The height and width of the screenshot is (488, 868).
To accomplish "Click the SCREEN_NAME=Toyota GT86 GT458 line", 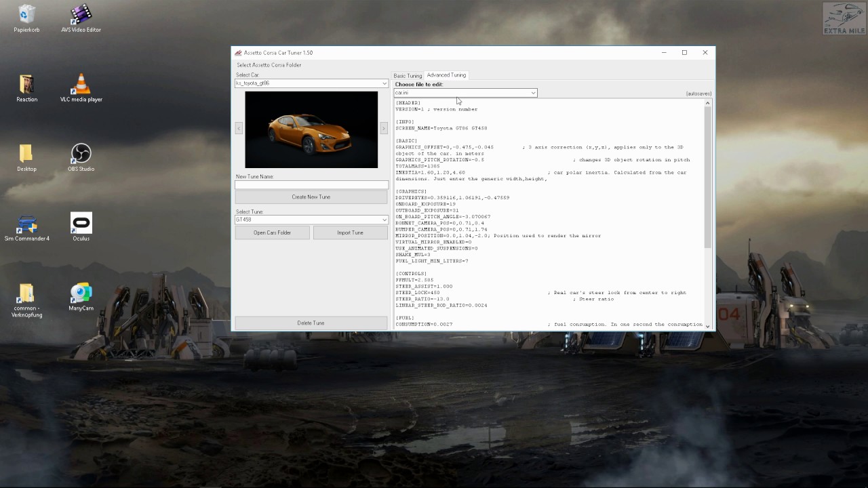I will [441, 128].
